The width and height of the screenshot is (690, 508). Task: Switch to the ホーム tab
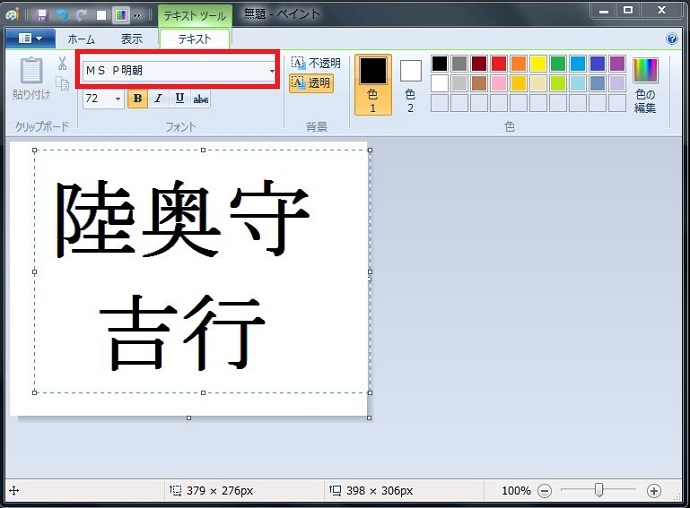click(x=81, y=39)
